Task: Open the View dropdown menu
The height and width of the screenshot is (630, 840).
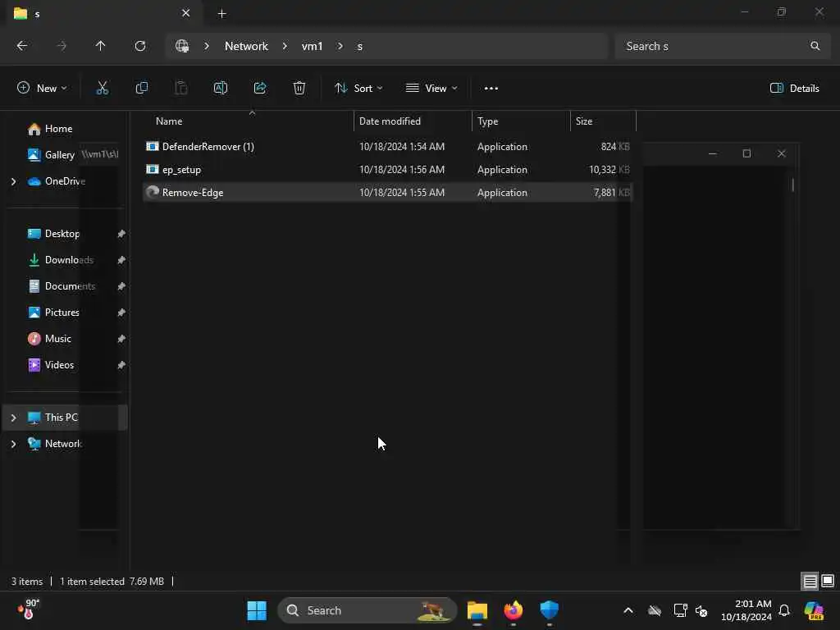Action: pos(431,89)
